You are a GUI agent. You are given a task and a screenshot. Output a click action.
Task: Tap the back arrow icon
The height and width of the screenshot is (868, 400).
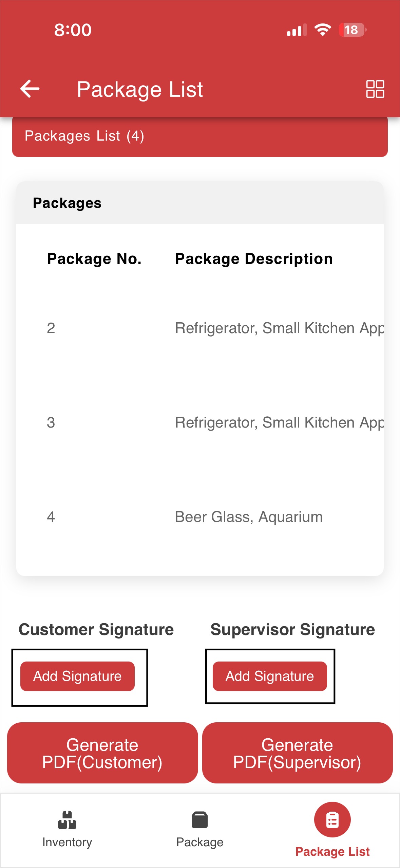point(30,89)
